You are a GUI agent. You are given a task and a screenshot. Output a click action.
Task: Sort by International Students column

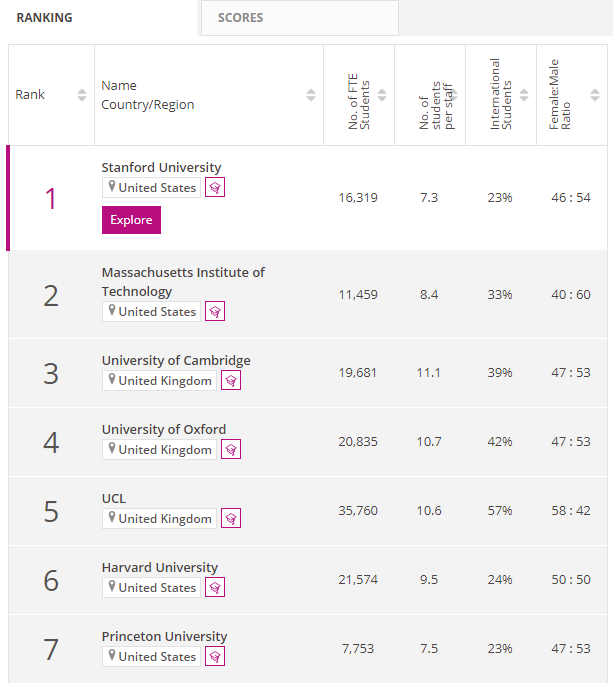coord(524,95)
